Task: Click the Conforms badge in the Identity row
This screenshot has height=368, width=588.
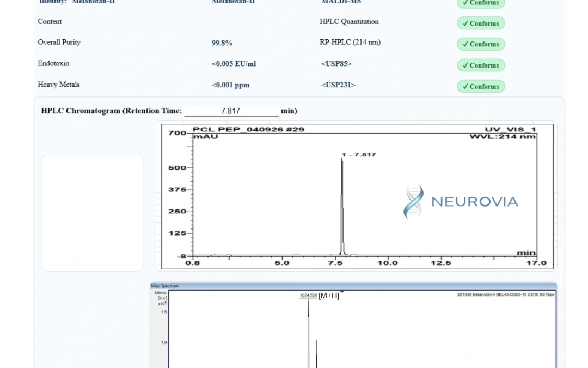Action: click(x=481, y=3)
